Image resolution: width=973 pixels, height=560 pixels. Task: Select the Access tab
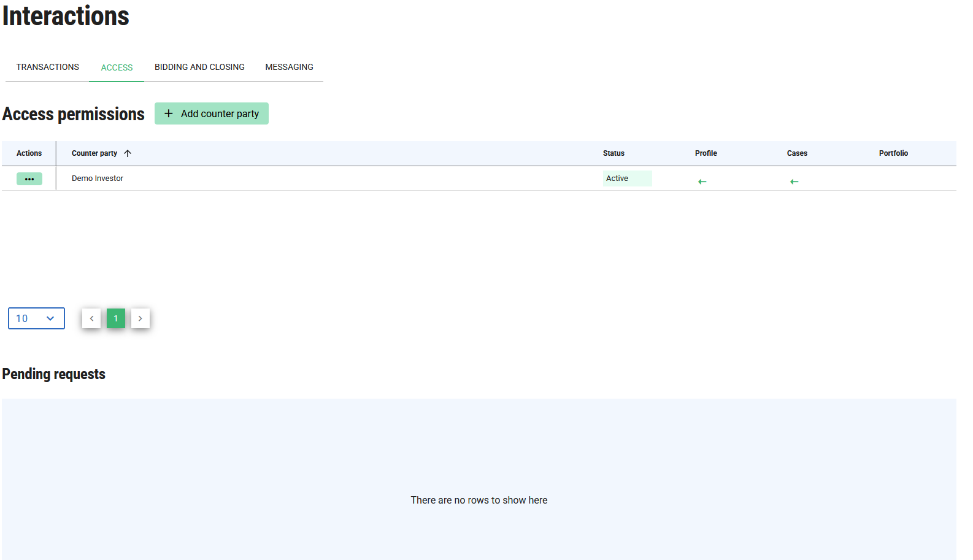tap(117, 67)
